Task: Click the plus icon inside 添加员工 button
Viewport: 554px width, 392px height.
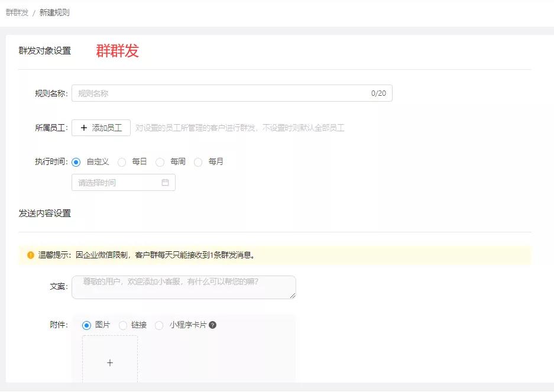Action: tap(85, 128)
